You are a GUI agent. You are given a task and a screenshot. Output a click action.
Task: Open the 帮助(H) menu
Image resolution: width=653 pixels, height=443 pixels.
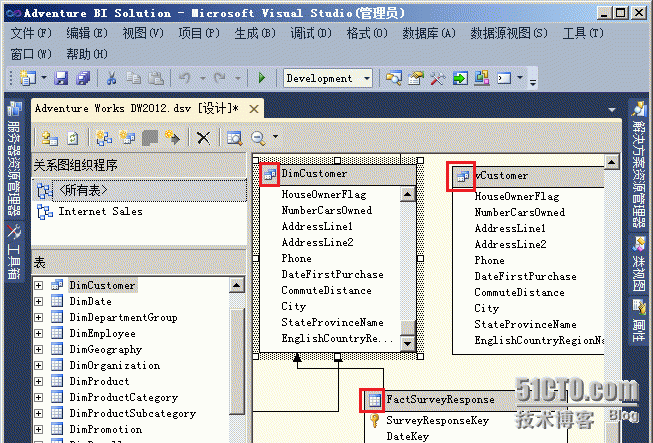coord(87,54)
